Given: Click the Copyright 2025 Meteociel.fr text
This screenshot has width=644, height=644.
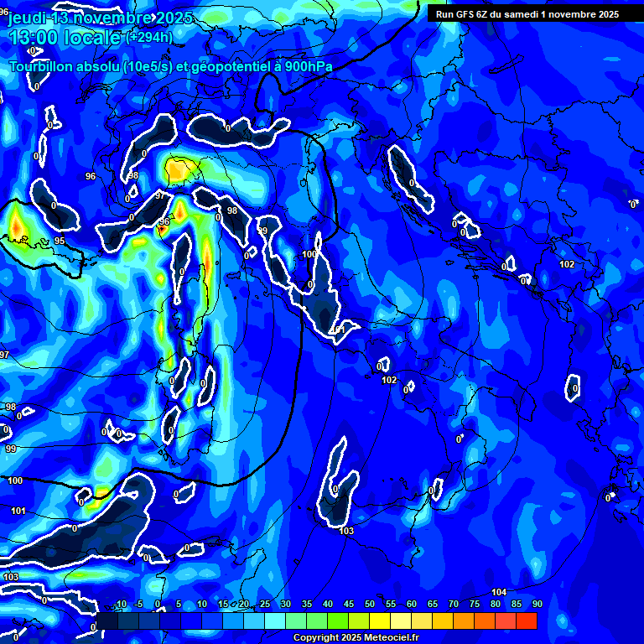Looking at the screenshot, I should click(356, 638).
